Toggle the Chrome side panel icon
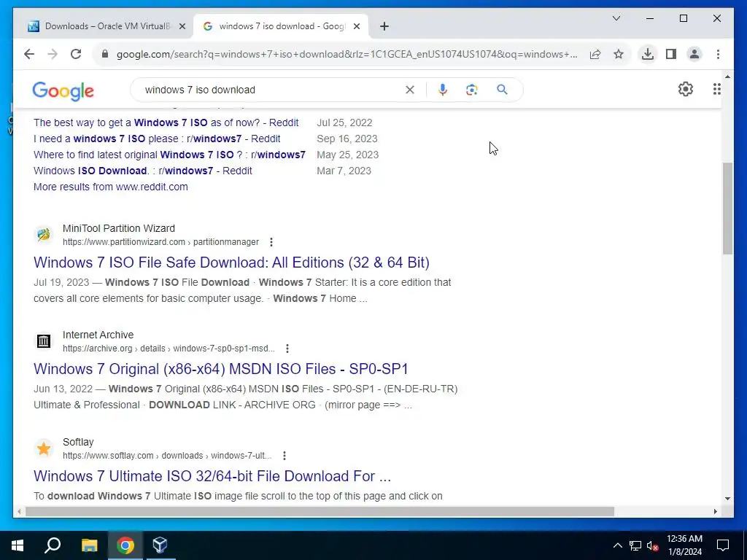This screenshot has width=747, height=560. (671, 54)
